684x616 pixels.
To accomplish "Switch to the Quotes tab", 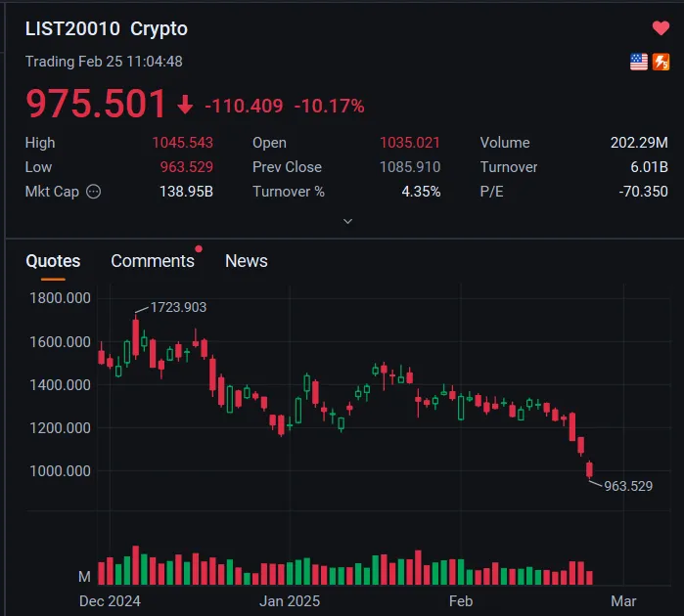I will click(x=53, y=261).
